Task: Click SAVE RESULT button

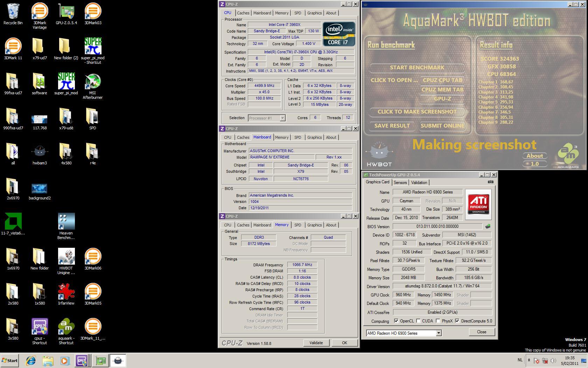Action: click(392, 126)
